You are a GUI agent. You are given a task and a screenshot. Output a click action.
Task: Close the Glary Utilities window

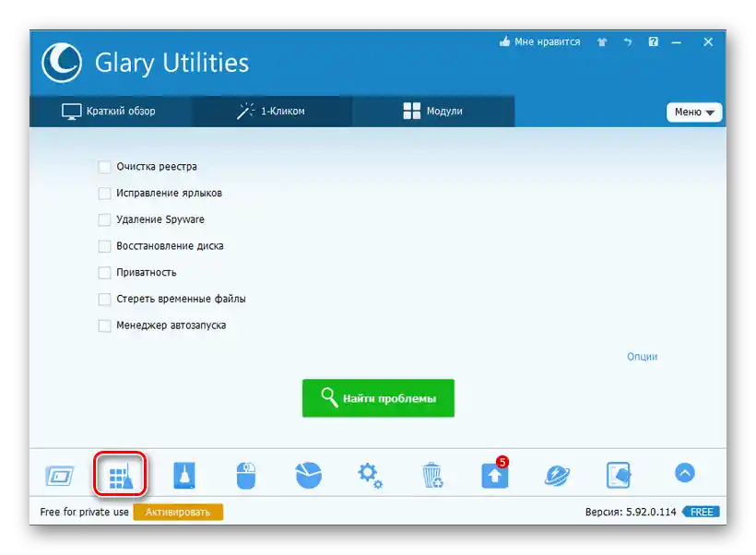[x=708, y=42]
